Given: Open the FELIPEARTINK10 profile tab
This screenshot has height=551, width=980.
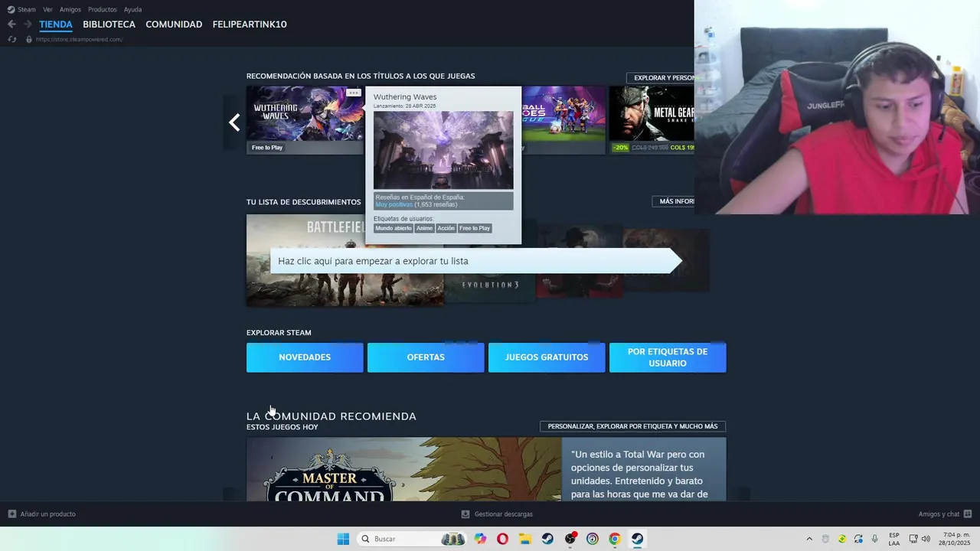Looking at the screenshot, I should coord(250,24).
